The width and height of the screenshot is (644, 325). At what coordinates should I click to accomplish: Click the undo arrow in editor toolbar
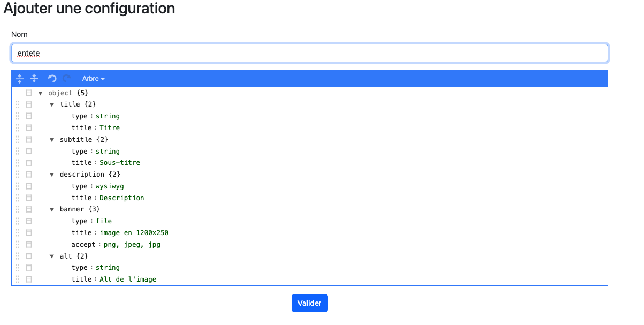pyautogui.click(x=52, y=79)
